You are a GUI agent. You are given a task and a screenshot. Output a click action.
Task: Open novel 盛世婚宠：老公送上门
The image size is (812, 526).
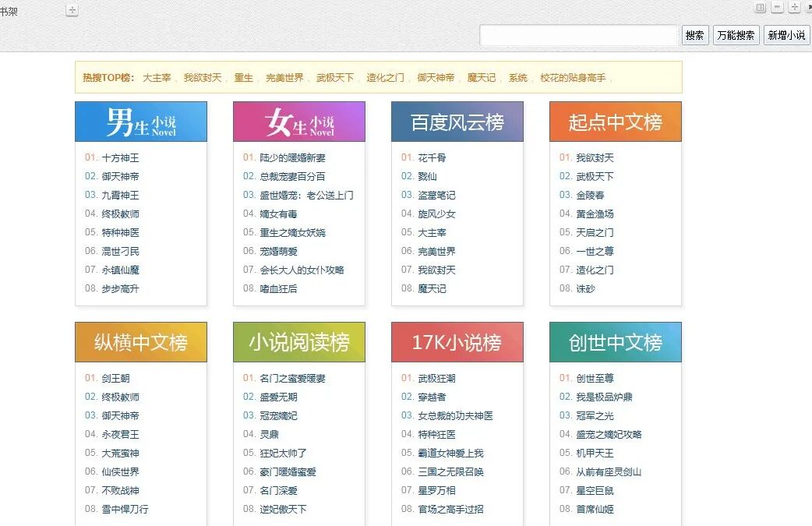click(306, 195)
